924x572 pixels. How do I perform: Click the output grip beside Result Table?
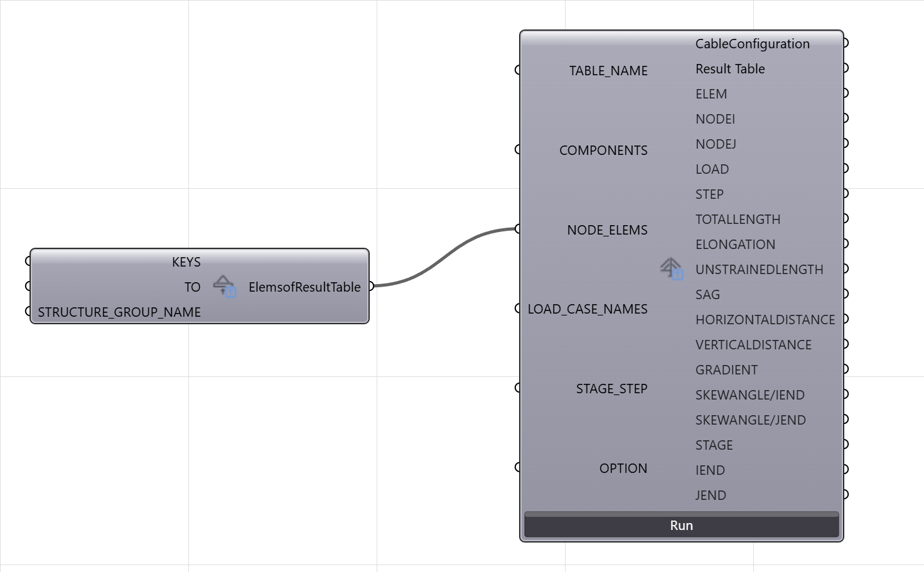(x=846, y=68)
